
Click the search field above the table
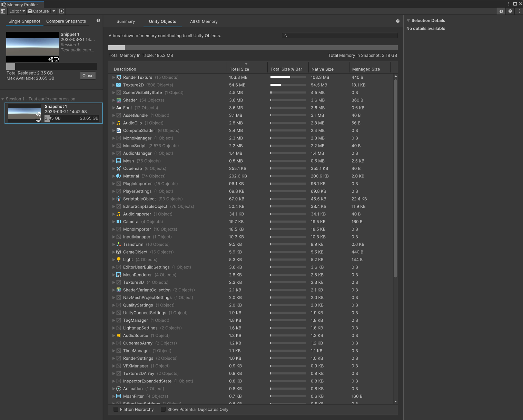pos(340,36)
